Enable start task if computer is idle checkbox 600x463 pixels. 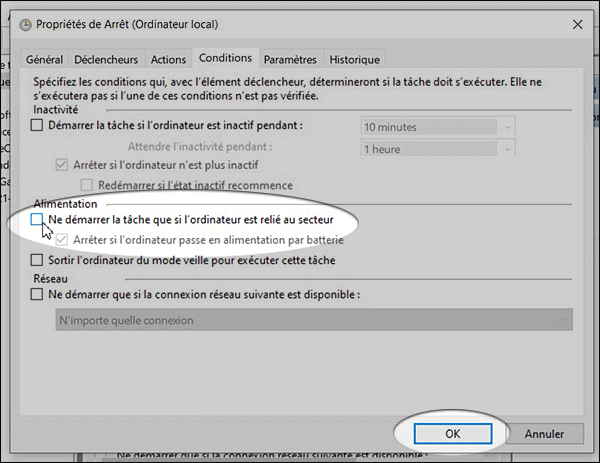point(38,126)
